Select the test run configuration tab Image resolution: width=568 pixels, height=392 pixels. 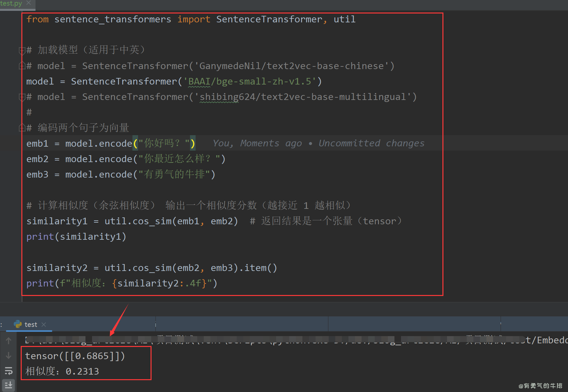coord(31,325)
